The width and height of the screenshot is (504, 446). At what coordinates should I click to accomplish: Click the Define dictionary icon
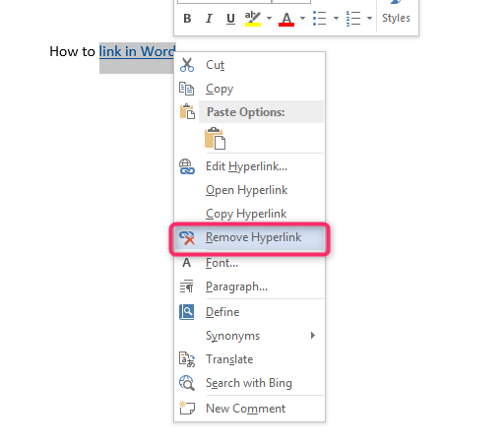point(187,312)
